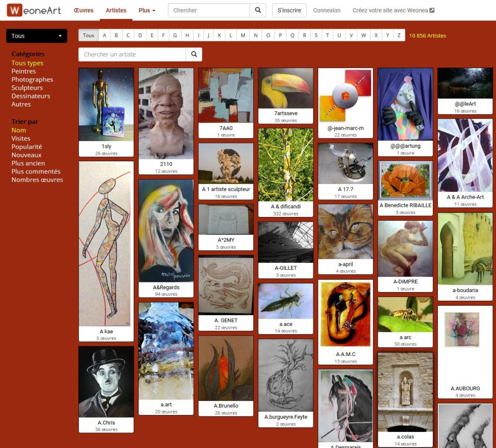Open A.Chris Charlie Chaplin portrait thumbnail
496x448 pixels.
tap(106, 382)
